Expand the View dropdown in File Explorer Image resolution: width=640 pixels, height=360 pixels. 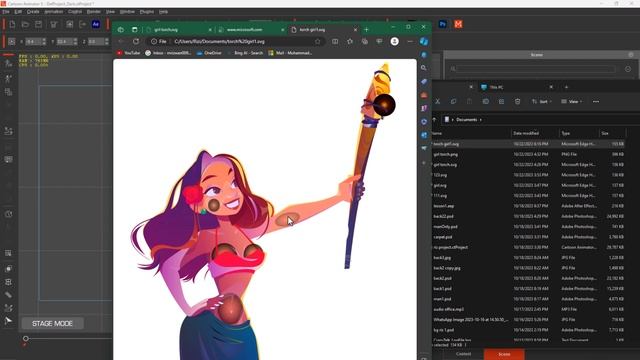pos(571,101)
